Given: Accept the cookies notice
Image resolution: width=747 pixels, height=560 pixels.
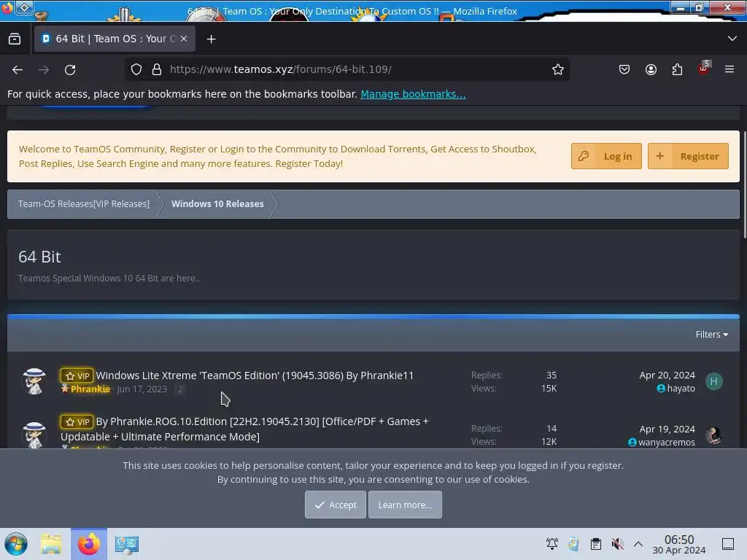Looking at the screenshot, I should 336,505.
